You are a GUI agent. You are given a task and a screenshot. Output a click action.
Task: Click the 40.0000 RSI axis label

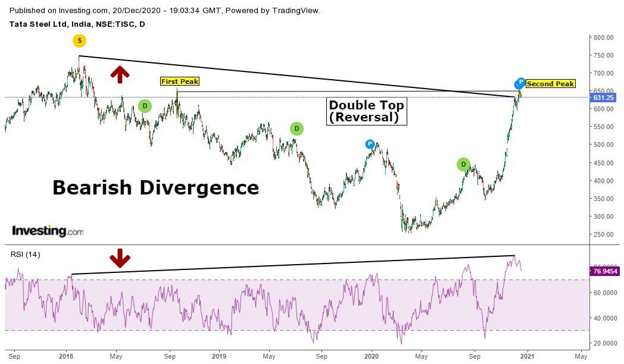point(606,318)
